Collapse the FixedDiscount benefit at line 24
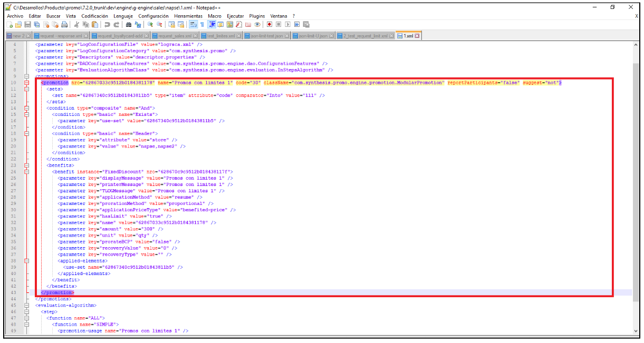The image size is (644, 343). point(27,172)
